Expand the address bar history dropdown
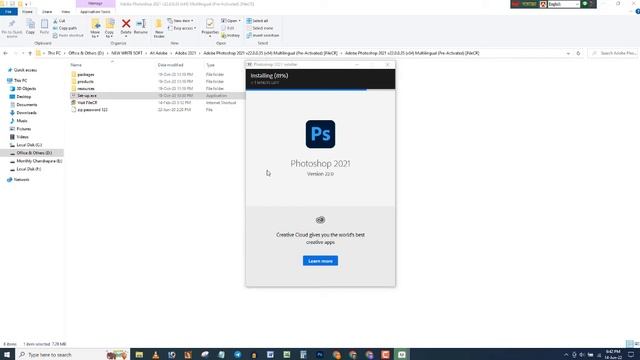Screen dimensions: 640x360 (x=568, y=53)
